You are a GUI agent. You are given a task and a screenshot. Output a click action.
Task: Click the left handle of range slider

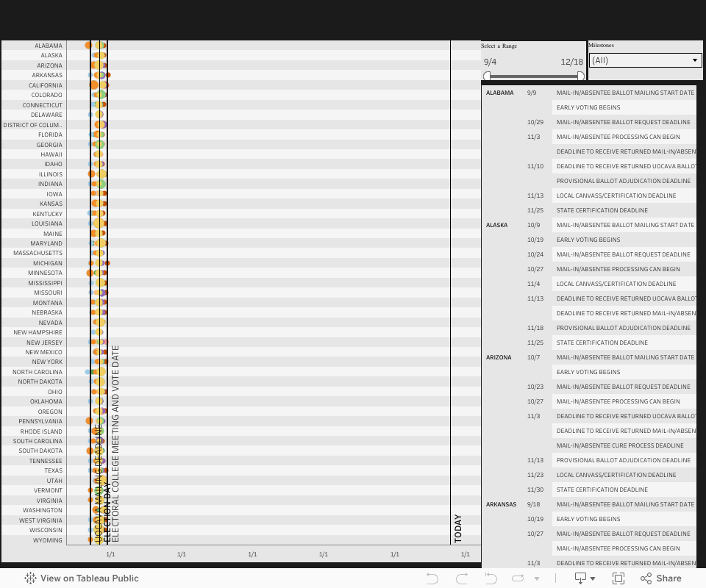coord(487,76)
